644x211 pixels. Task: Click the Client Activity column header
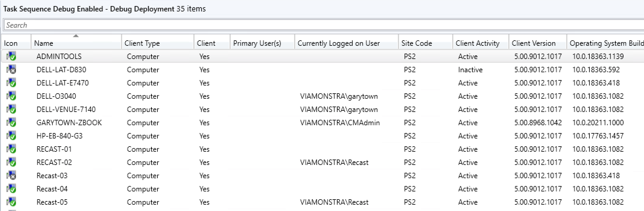click(x=477, y=43)
